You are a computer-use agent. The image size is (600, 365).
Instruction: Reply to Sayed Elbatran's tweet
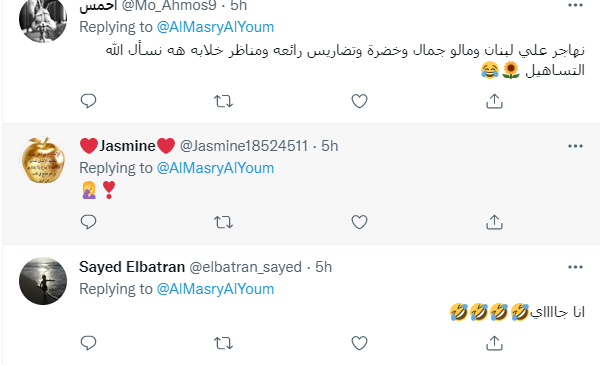coord(88,343)
